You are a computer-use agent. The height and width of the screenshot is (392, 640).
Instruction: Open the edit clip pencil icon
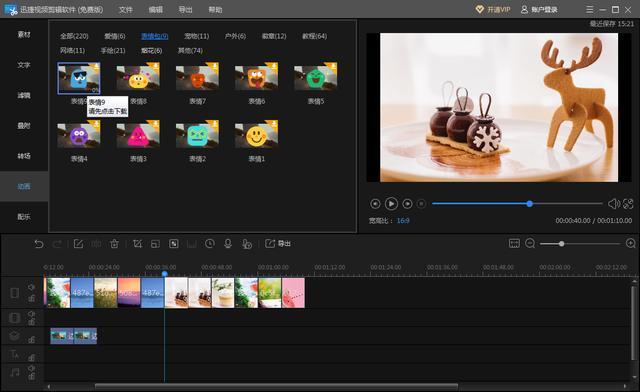tap(78, 244)
